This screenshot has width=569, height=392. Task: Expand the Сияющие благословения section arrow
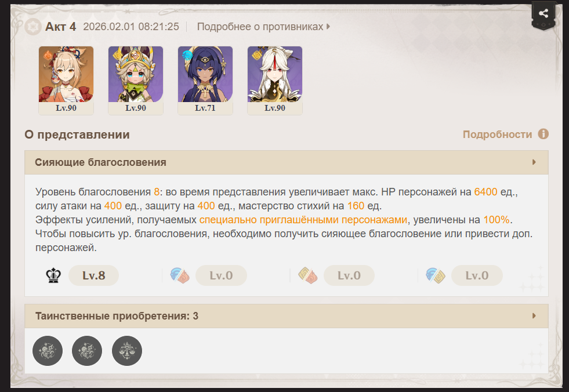coord(534,162)
